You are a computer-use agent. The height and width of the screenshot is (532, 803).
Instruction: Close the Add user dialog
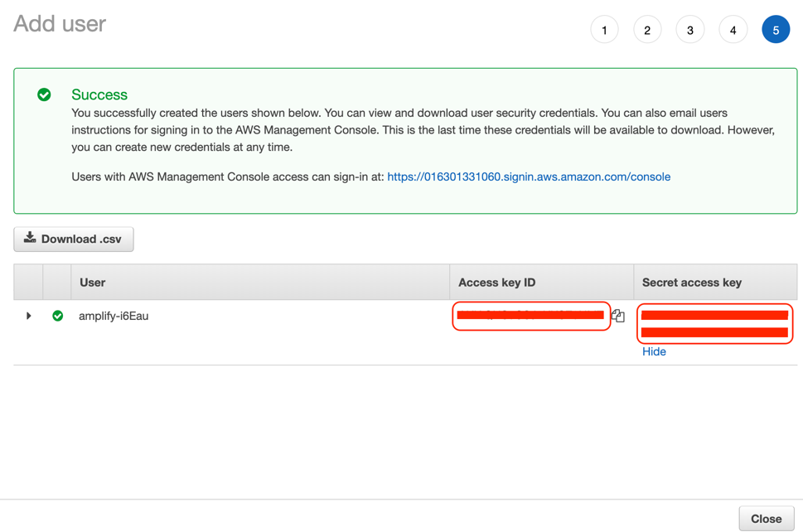(767, 519)
